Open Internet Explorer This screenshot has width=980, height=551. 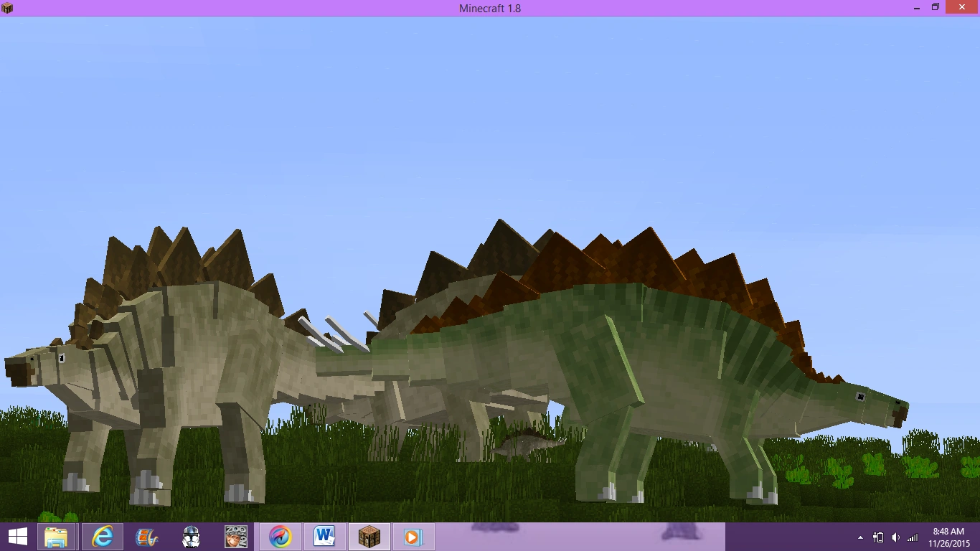point(101,537)
